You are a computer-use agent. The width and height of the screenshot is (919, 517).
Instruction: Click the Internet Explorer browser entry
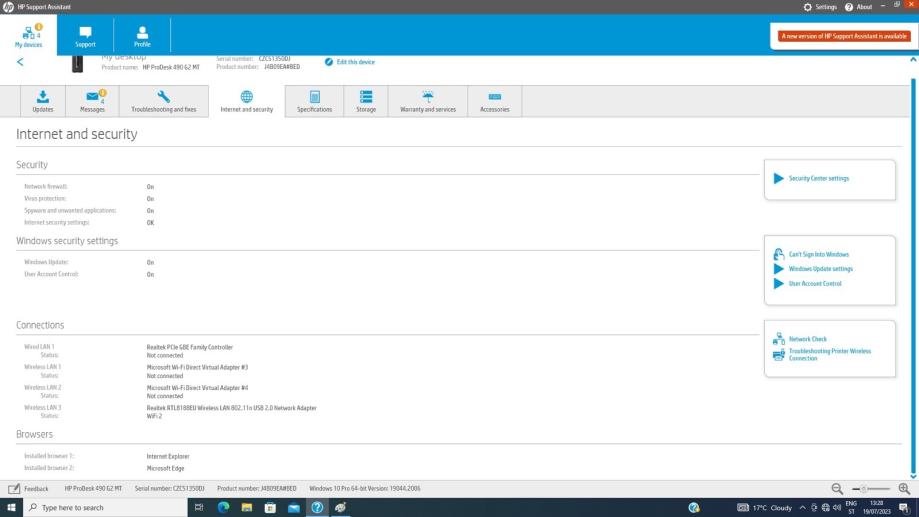click(x=168, y=456)
